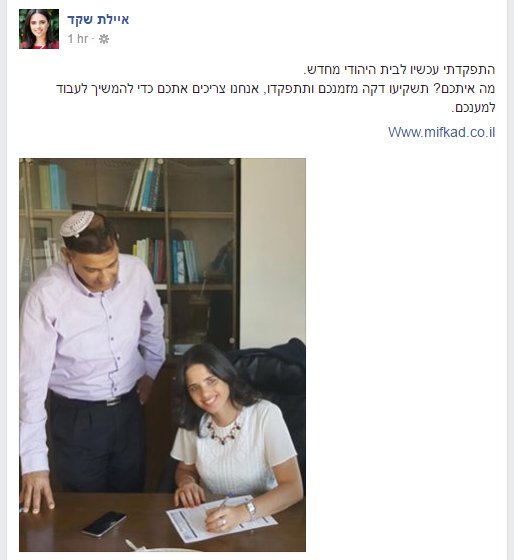Click the standing man's white kippah in photo
Viewport: 514px width, 560px height.
pyautogui.click(x=77, y=224)
